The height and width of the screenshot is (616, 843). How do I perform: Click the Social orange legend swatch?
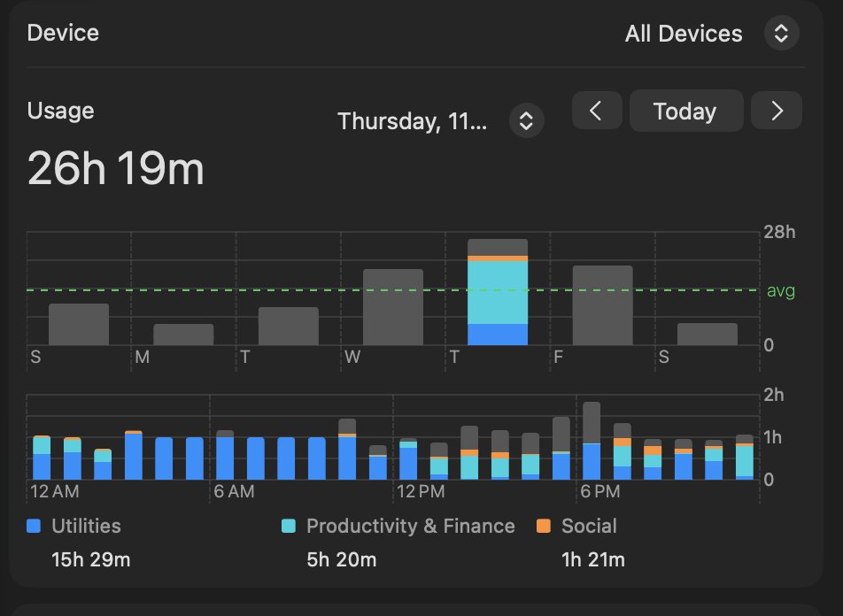544,526
